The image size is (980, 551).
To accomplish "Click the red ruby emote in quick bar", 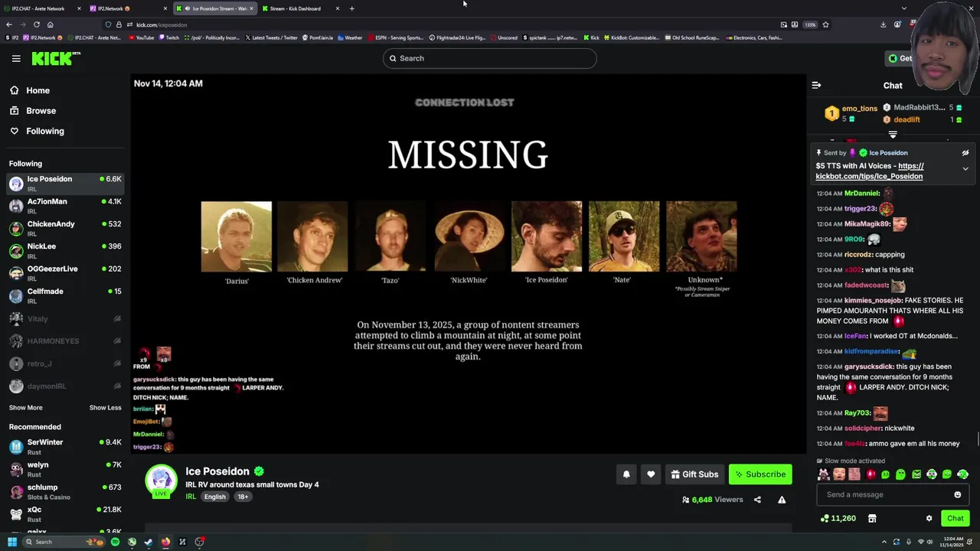I will click(870, 474).
